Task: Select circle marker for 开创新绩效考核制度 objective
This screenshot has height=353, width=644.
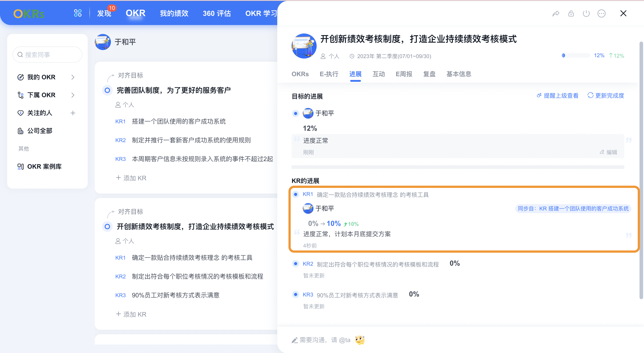Action: pos(107,226)
